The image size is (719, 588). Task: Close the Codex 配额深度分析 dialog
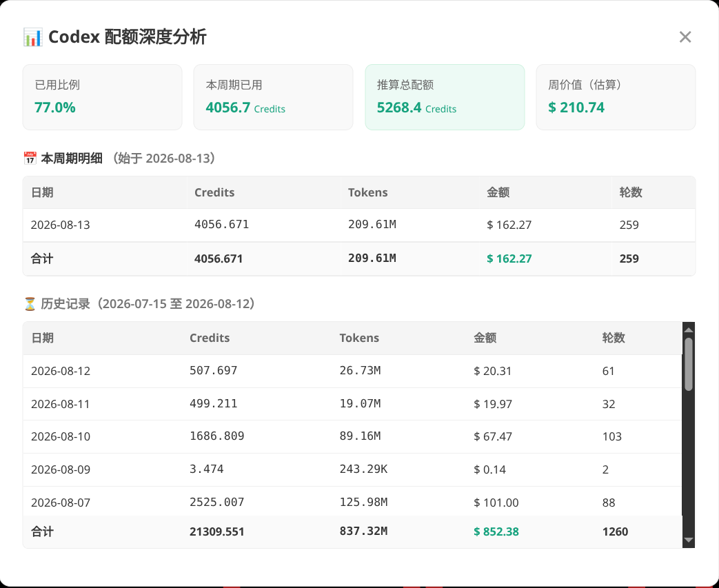(x=685, y=37)
